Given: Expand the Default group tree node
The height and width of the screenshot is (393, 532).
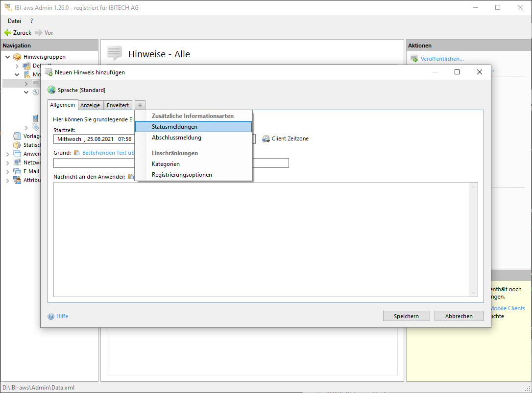Looking at the screenshot, I should point(17,66).
